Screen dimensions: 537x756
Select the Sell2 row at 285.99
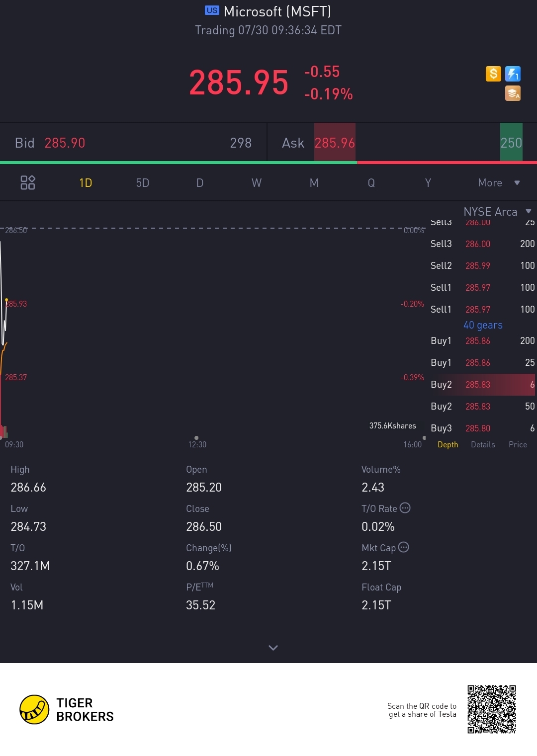[482, 265]
